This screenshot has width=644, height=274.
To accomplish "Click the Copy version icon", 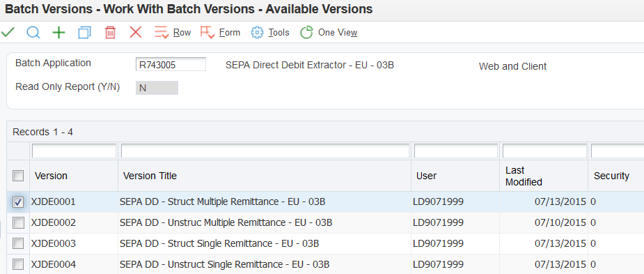I will pos(84,33).
